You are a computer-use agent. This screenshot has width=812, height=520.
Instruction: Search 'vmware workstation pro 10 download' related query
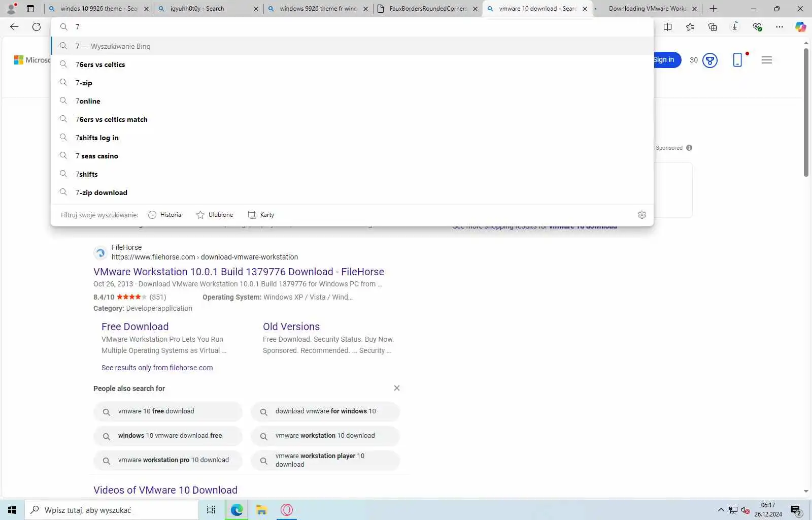(x=168, y=460)
